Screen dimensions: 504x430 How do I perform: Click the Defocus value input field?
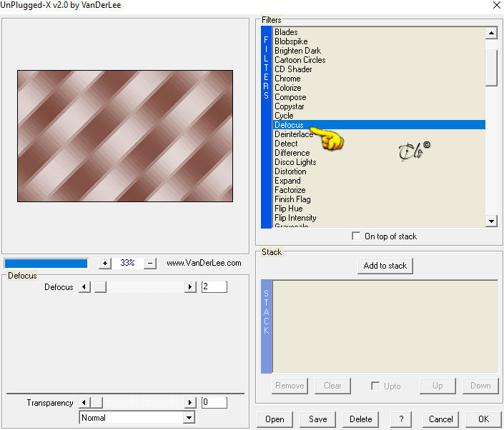pyautogui.click(x=214, y=286)
